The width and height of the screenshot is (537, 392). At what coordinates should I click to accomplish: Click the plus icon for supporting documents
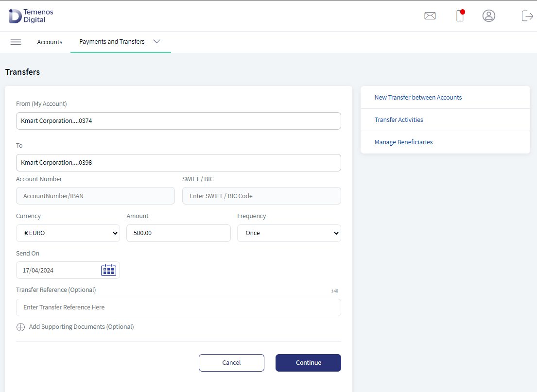coord(20,327)
